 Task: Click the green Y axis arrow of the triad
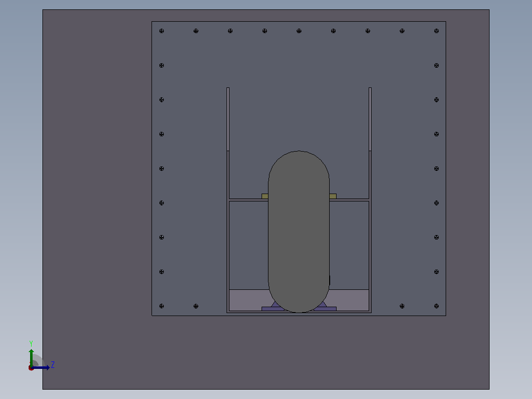pyautogui.click(x=31, y=357)
